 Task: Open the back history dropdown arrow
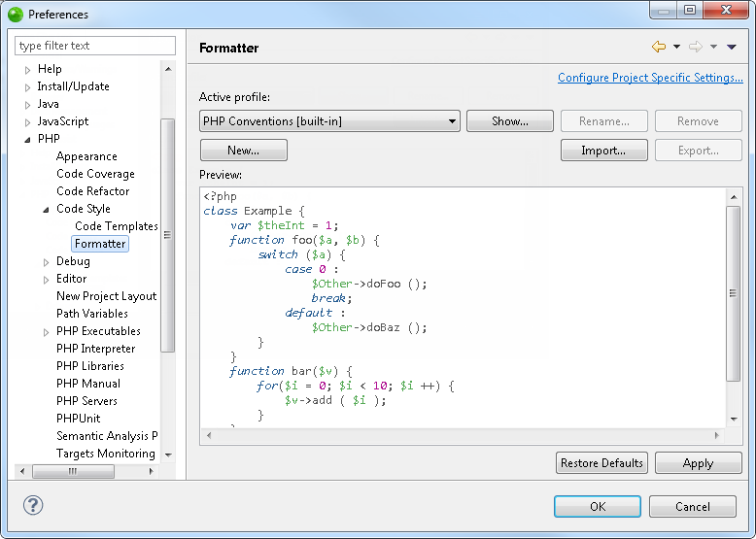[x=676, y=47]
